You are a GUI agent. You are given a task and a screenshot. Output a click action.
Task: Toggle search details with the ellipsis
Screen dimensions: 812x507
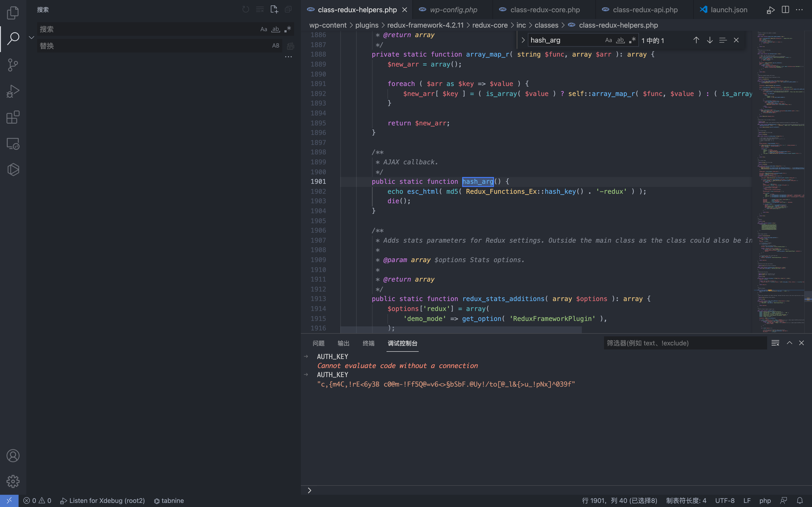(288, 57)
